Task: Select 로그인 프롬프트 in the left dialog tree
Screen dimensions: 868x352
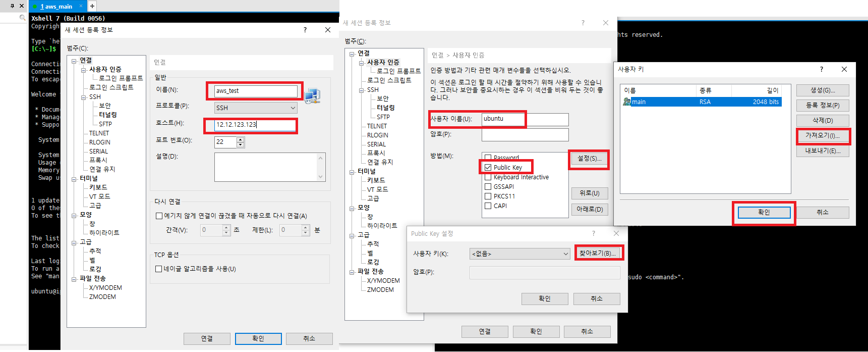Action: (x=121, y=78)
